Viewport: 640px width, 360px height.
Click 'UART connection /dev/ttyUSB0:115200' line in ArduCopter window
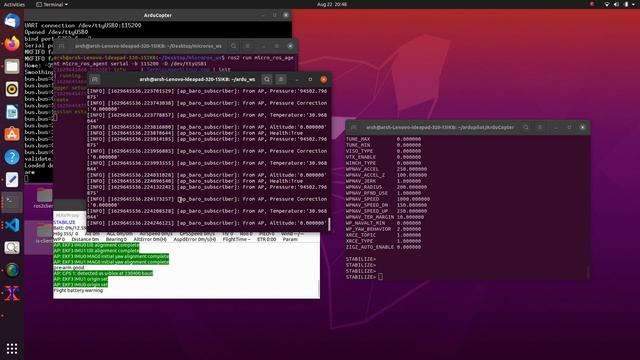83,25
